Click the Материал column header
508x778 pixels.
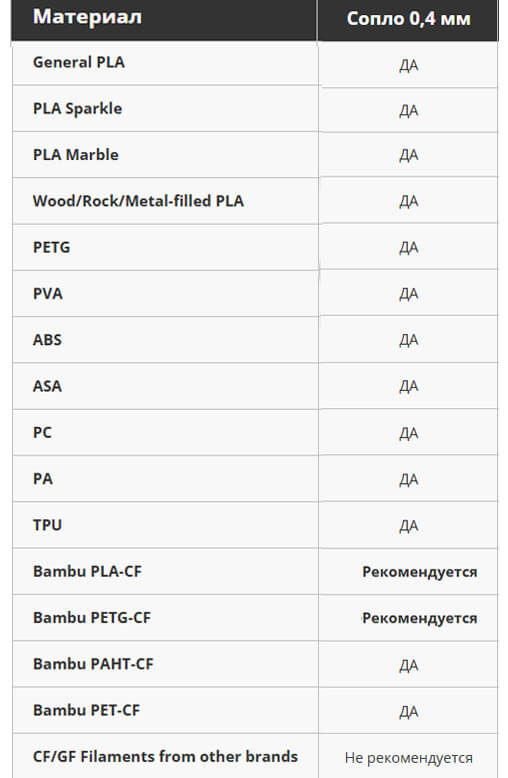[x=87, y=17]
